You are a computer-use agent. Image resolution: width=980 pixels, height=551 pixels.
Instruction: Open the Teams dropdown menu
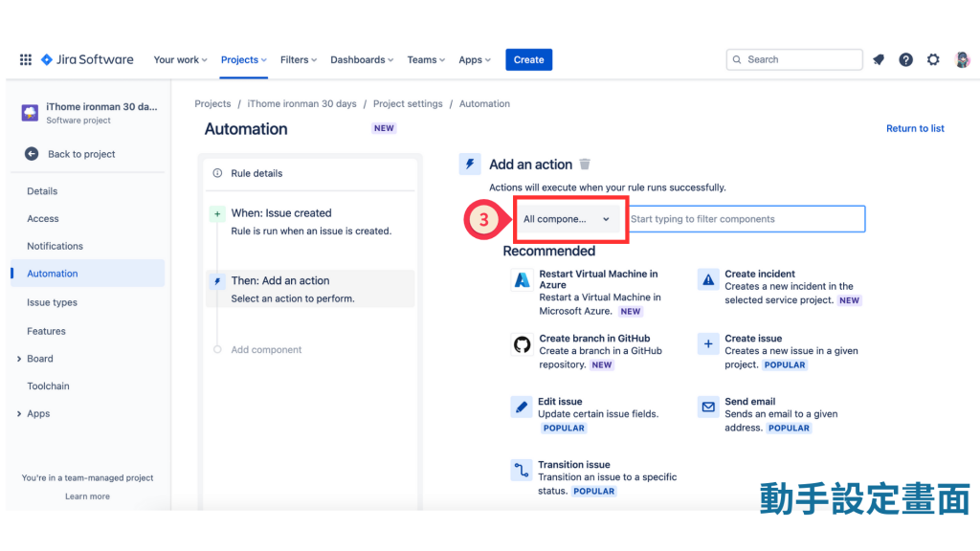click(x=426, y=59)
